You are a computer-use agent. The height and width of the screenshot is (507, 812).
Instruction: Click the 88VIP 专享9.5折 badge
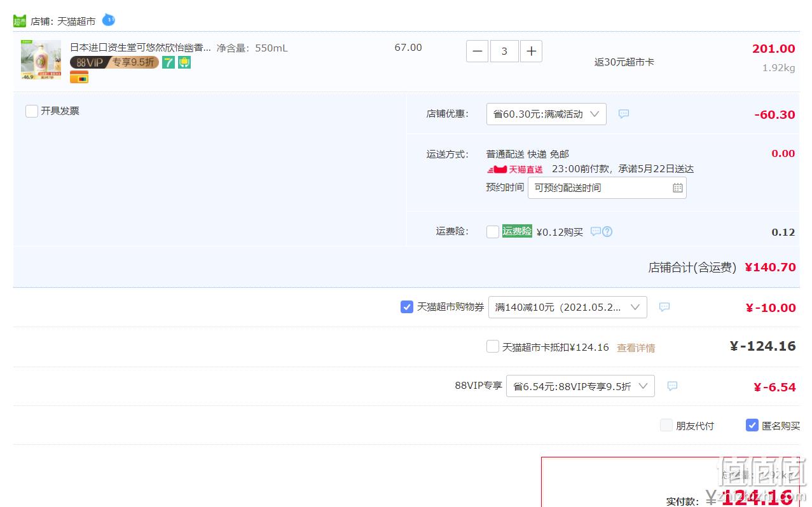(114, 62)
